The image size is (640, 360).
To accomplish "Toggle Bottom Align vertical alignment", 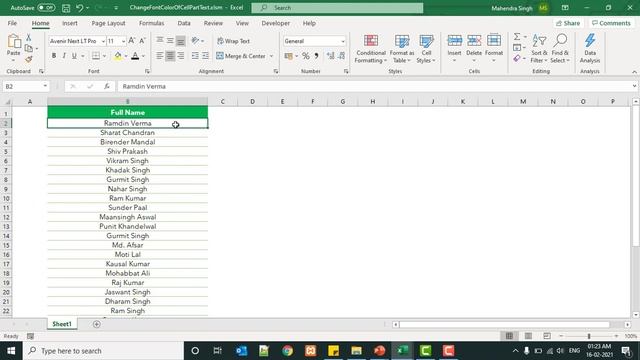I will (x=180, y=41).
